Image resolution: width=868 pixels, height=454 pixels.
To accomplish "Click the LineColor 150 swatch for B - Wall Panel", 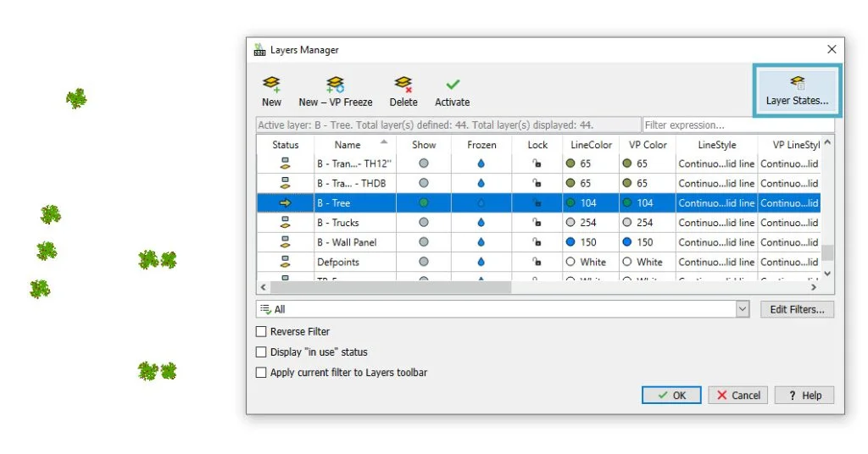I will [x=570, y=242].
